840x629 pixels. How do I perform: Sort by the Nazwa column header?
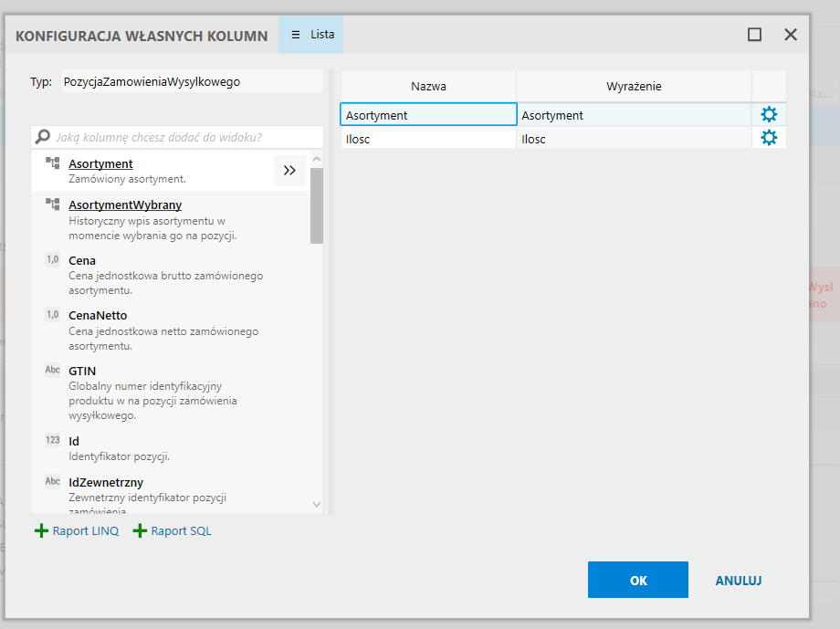coord(428,86)
